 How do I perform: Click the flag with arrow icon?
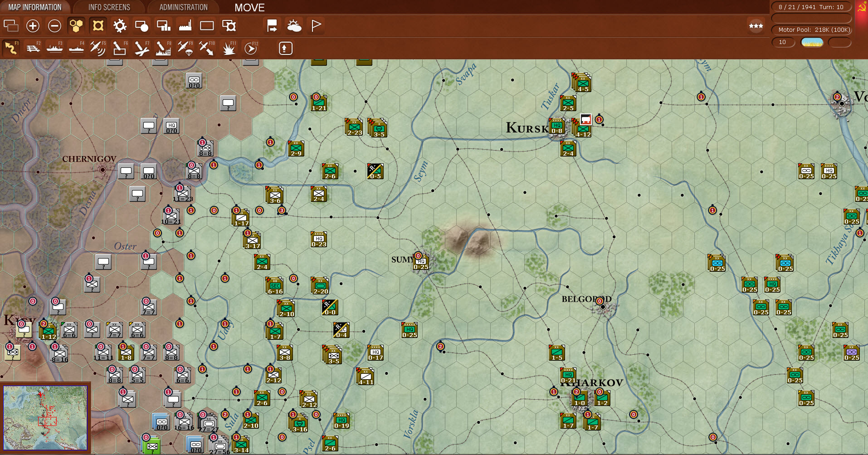[272, 26]
